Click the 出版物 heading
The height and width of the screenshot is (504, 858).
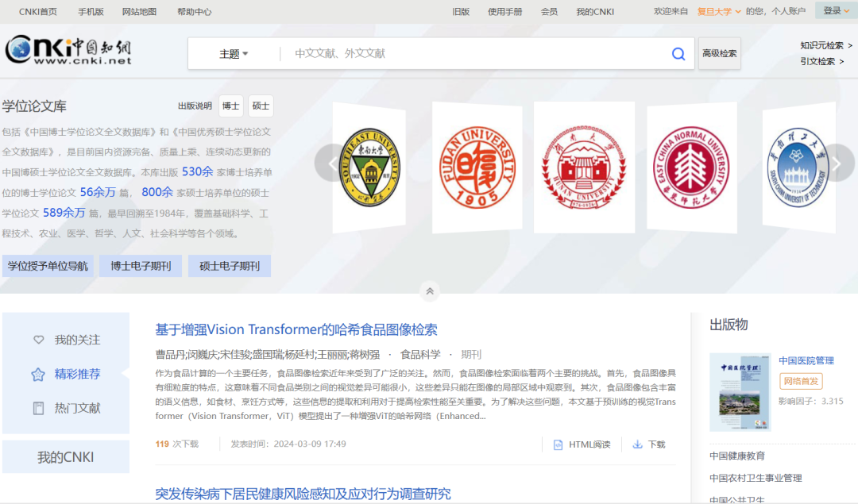click(729, 325)
